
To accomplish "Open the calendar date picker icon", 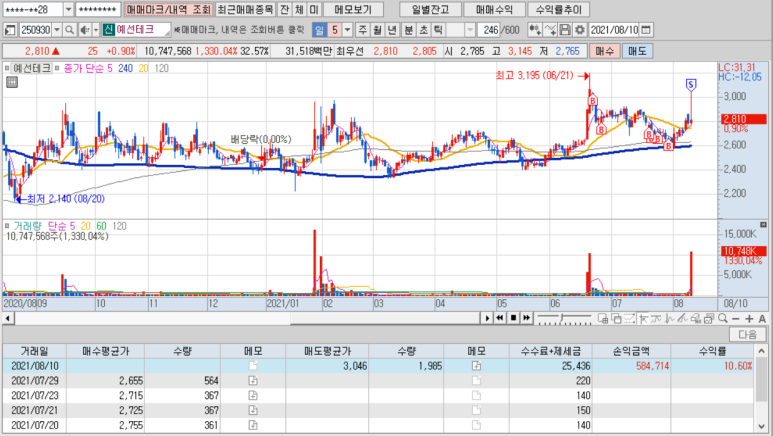I will point(646,30).
